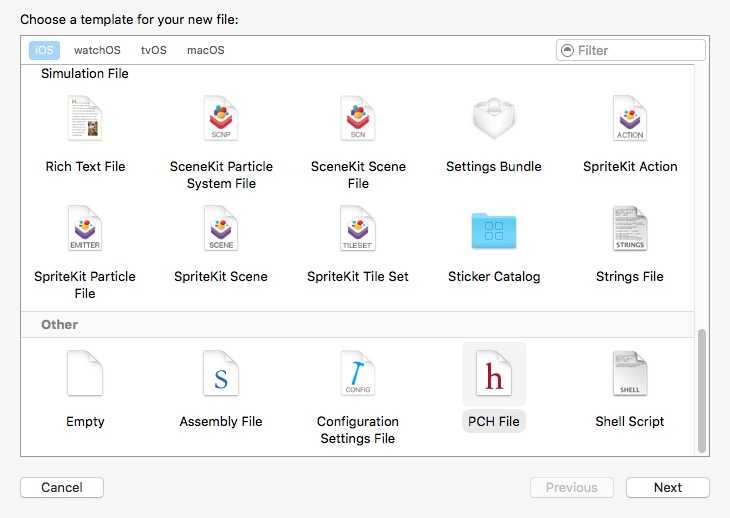The width and height of the screenshot is (730, 518).
Task: Choose the Strings File icon
Action: coord(630,229)
